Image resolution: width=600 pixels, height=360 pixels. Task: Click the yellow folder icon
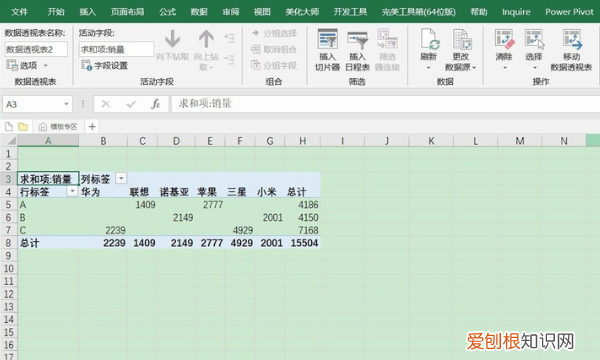pyautogui.click(x=23, y=126)
